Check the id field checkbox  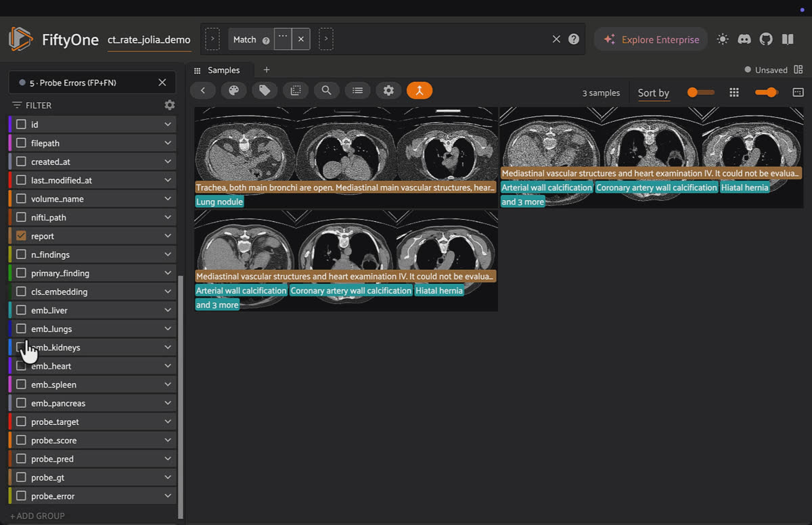coord(21,124)
